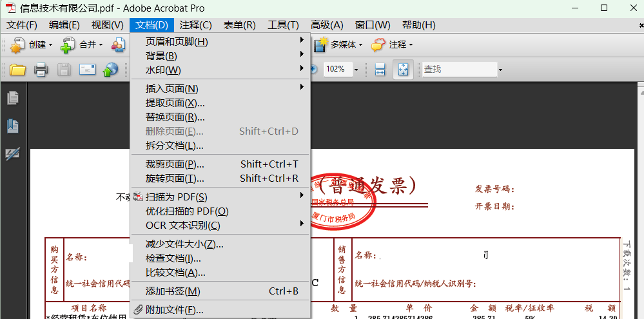Image resolution: width=644 pixels, height=319 pixels.
Task: Open the toolbar 注释 dropdown arrow
Action: 410,44
